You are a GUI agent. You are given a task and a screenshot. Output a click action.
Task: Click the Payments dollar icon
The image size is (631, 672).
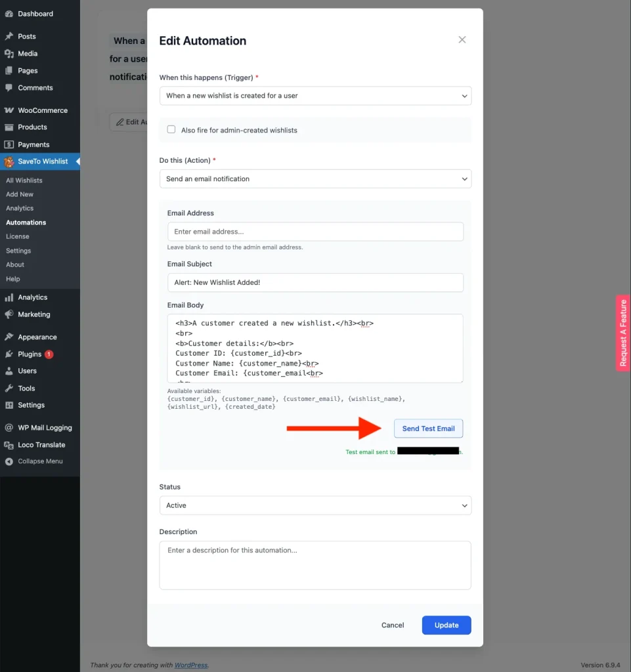point(9,144)
